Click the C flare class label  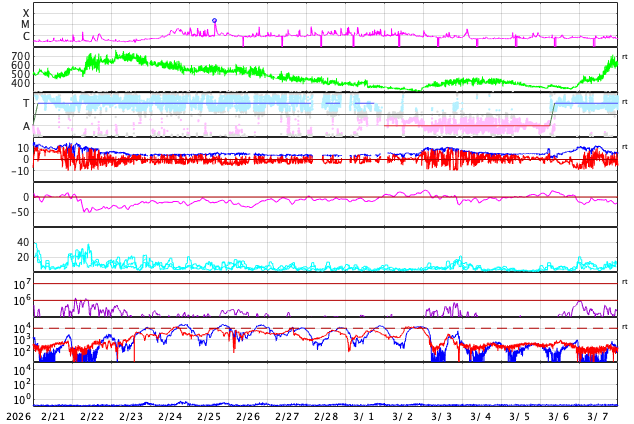point(26,37)
